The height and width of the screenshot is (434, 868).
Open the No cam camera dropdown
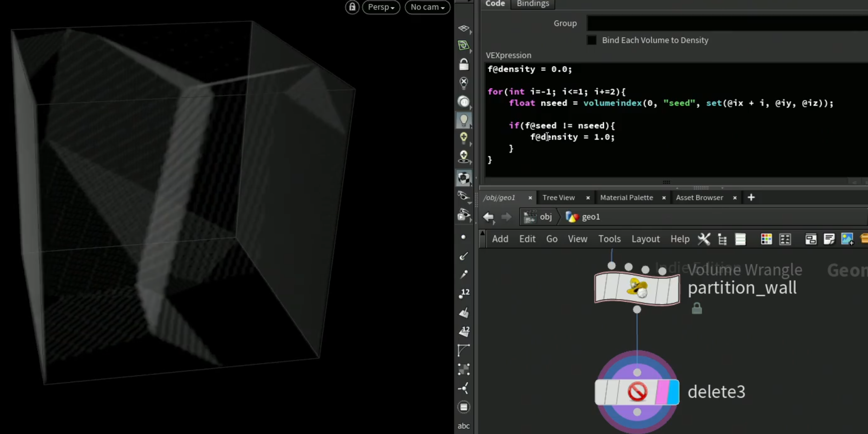427,7
